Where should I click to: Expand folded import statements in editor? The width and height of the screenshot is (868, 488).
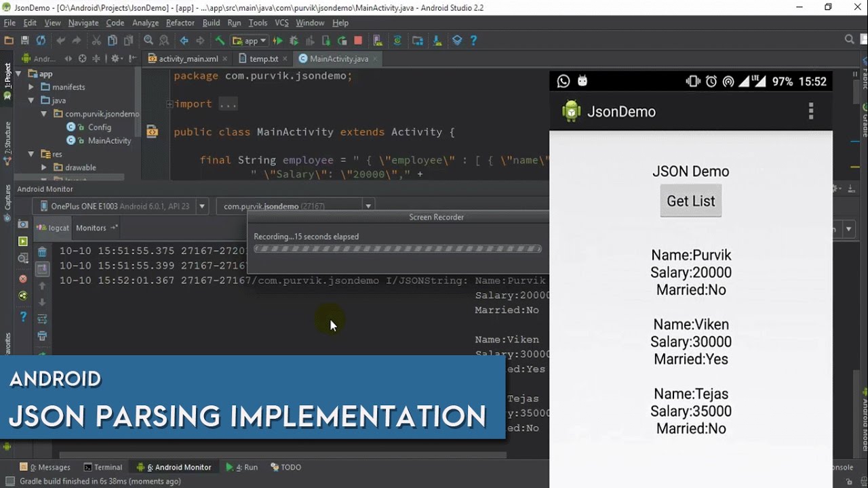pyautogui.click(x=170, y=104)
